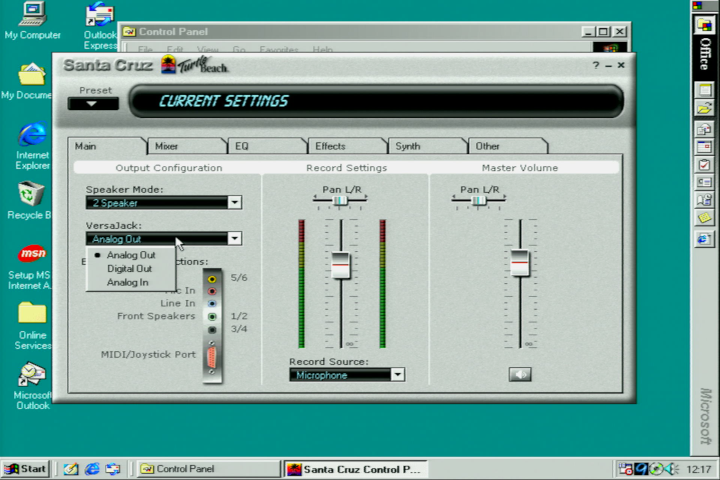The width and height of the screenshot is (720, 480).
Task: Open the Synth tab
Action: tap(427, 146)
